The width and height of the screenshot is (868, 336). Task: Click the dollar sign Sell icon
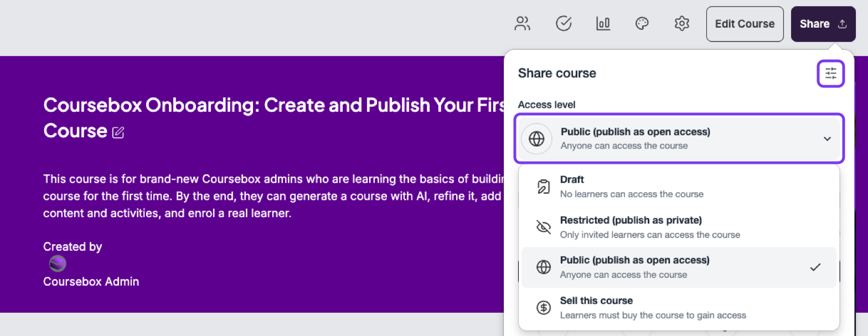(x=544, y=308)
